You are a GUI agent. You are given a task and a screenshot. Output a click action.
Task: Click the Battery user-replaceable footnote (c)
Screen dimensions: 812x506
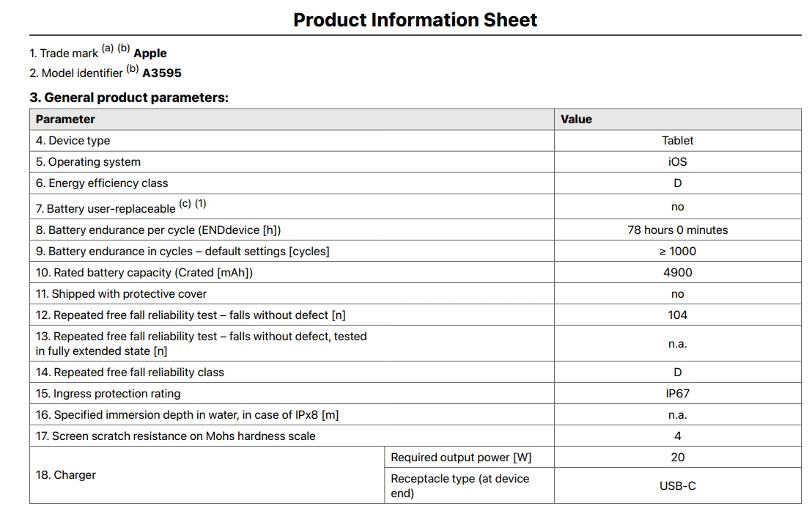pyautogui.click(x=185, y=203)
